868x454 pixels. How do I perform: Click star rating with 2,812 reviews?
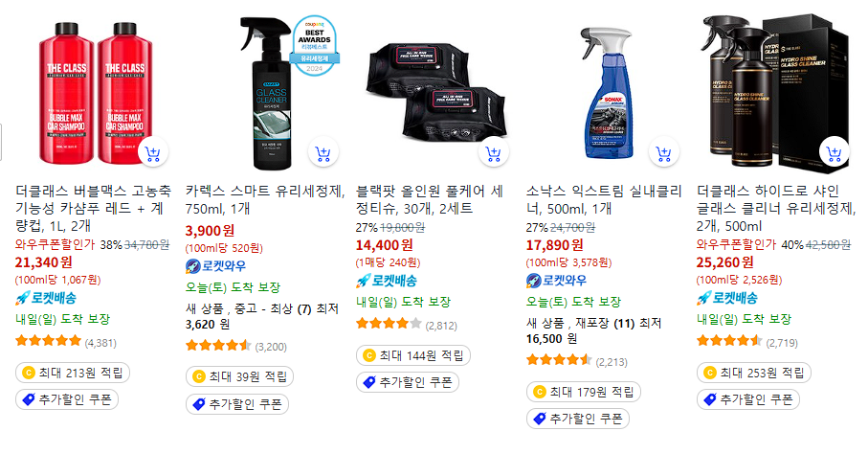pyautogui.click(x=407, y=325)
